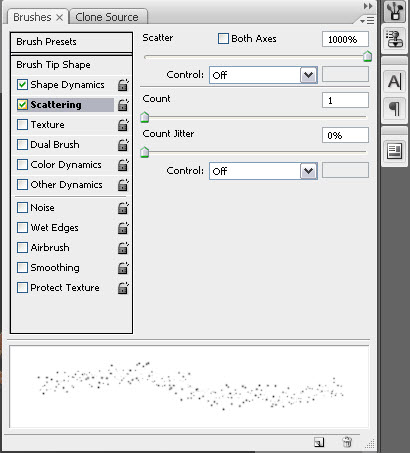Toggle lock icon for Texture
The height and width of the screenshot is (453, 410).
coord(123,125)
